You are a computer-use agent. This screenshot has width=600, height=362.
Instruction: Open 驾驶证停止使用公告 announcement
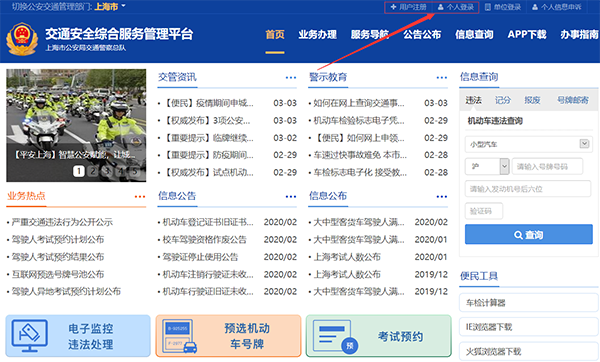coord(200,257)
